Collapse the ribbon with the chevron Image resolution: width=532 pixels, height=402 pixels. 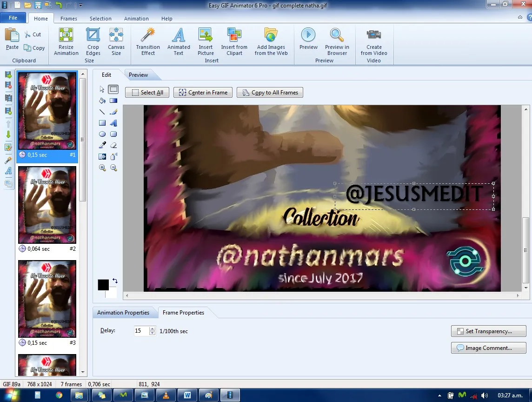520,17
